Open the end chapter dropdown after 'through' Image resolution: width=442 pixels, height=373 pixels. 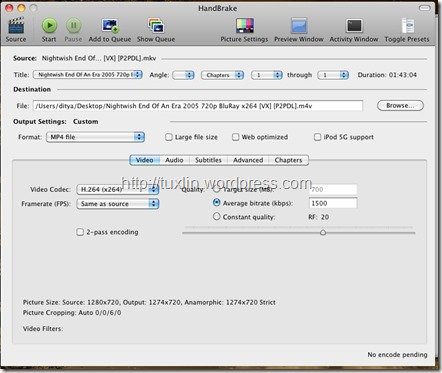tap(333, 75)
